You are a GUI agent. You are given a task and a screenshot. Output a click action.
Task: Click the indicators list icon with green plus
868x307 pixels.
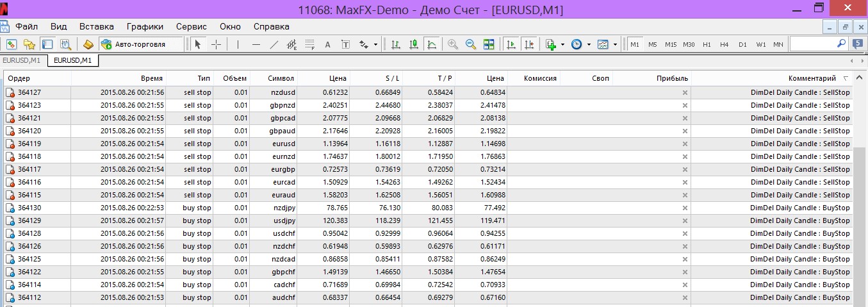(x=551, y=44)
